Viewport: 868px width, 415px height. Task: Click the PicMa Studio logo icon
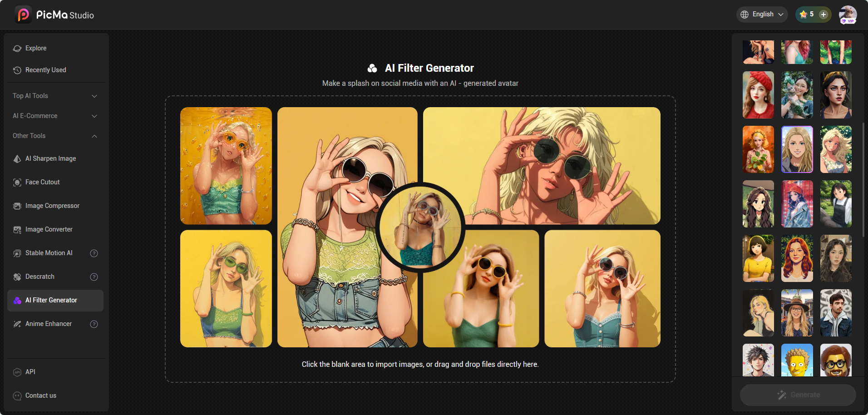[x=23, y=15]
